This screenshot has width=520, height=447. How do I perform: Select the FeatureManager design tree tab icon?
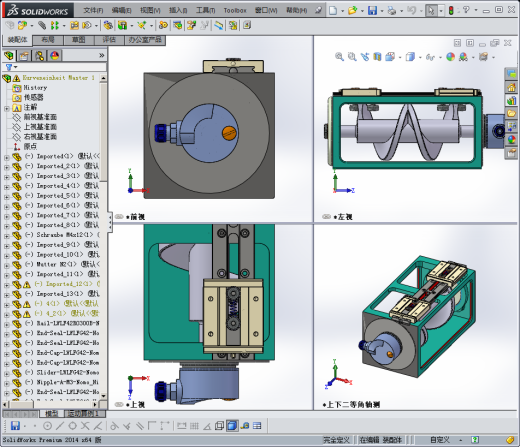pyautogui.click(x=9, y=55)
